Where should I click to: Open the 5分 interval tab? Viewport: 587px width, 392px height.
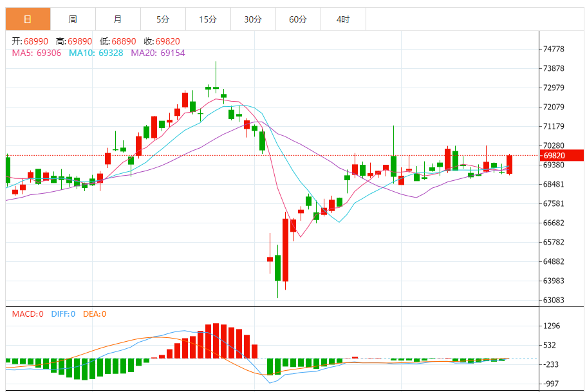tap(163, 19)
